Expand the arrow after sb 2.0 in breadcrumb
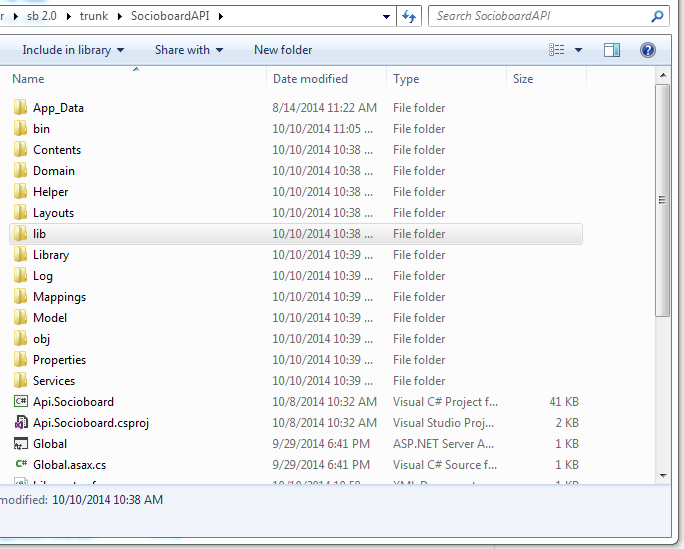The height and width of the screenshot is (549, 684). (68, 17)
